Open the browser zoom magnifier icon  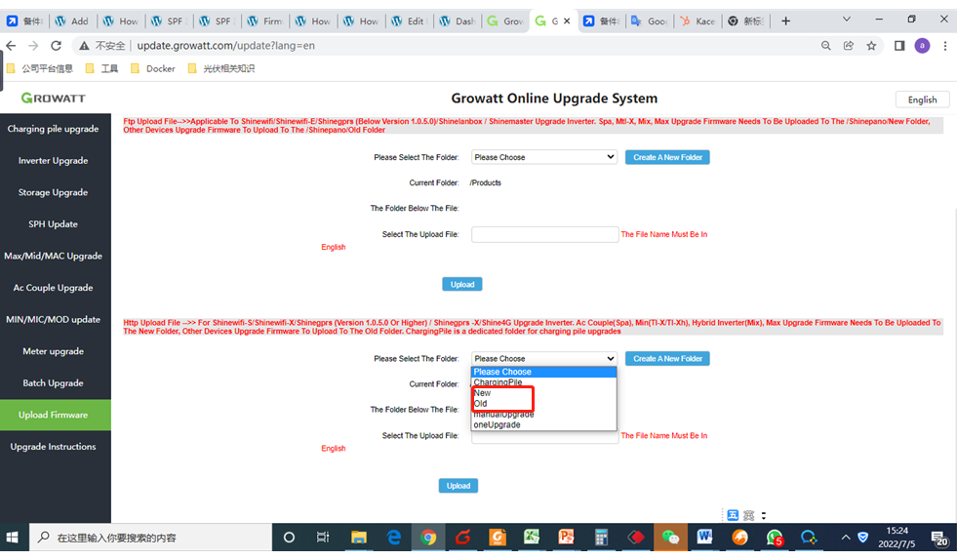(x=825, y=46)
